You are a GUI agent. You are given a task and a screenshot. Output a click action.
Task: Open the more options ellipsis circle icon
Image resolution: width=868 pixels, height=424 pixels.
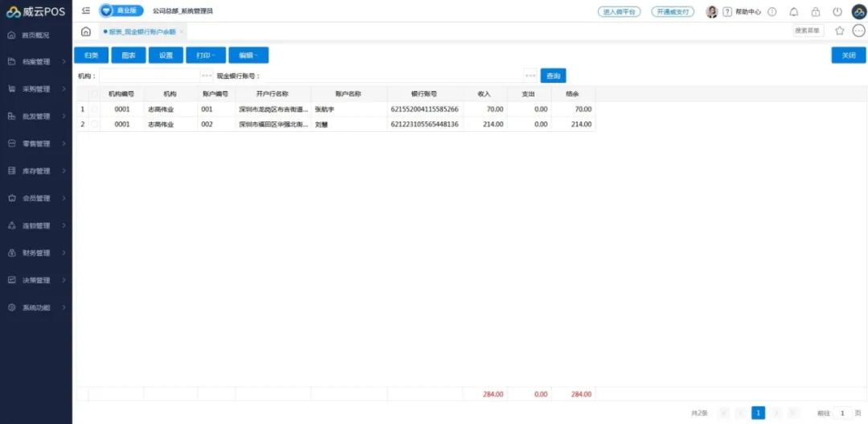point(858,31)
